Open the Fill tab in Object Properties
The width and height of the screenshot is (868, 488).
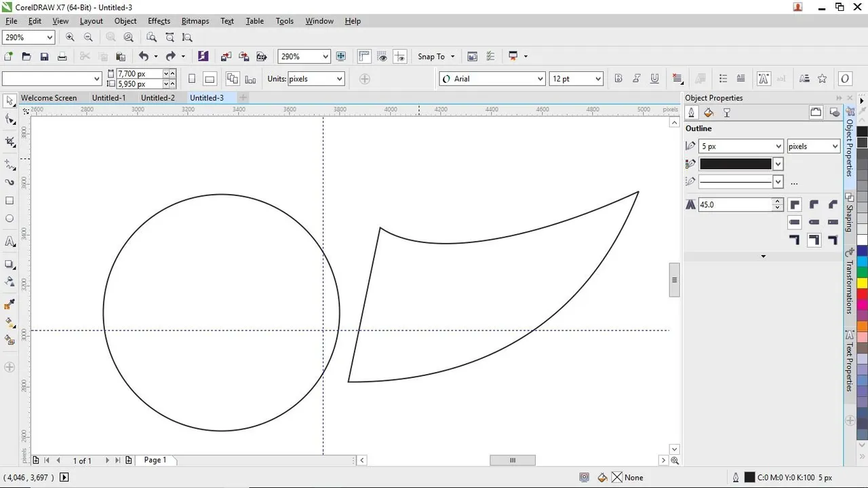click(709, 113)
